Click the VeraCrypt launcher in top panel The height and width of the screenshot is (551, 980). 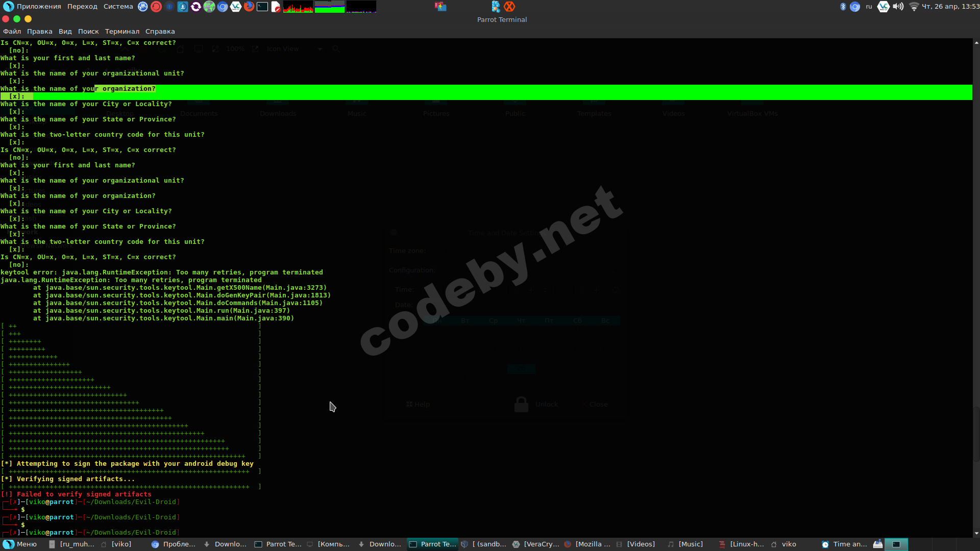236,7
